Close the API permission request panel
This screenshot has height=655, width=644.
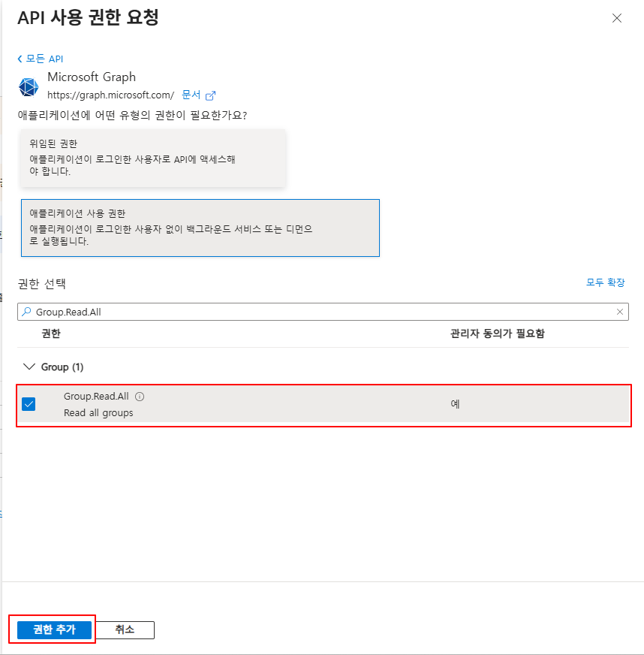pos(616,18)
